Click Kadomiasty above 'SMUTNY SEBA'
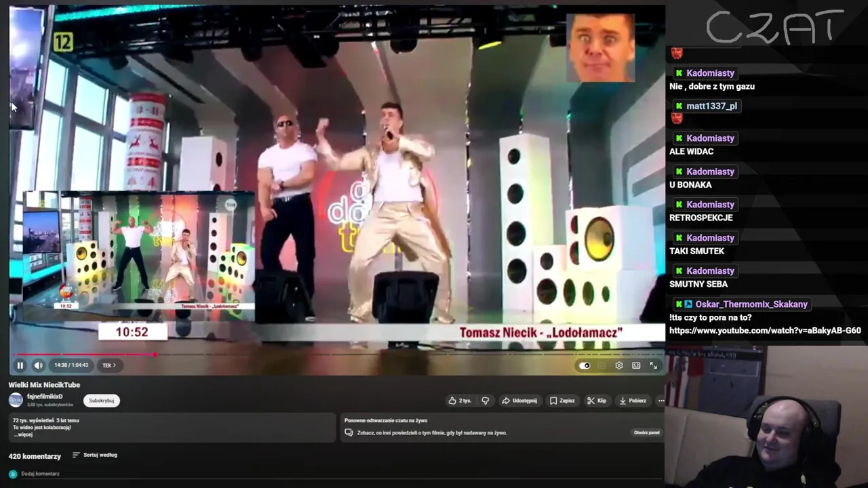Screen dimensions: 868x488 pos(710,271)
